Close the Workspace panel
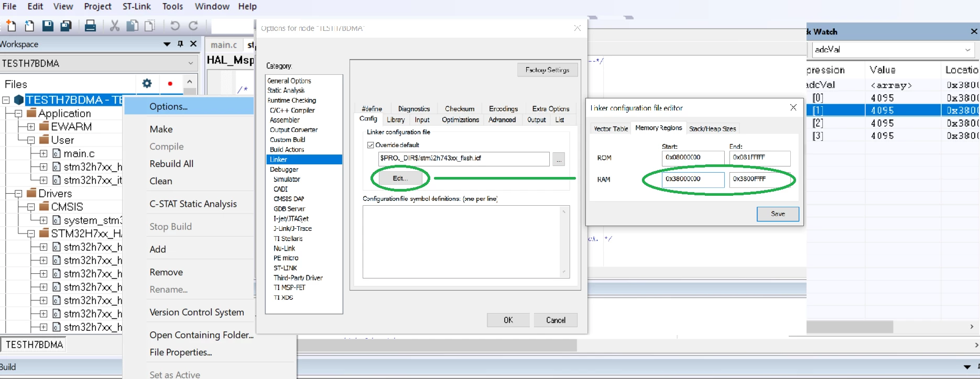Image resolution: width=980 pixels, height=379 pixels. pyautogui.click(x=193, y=44)
